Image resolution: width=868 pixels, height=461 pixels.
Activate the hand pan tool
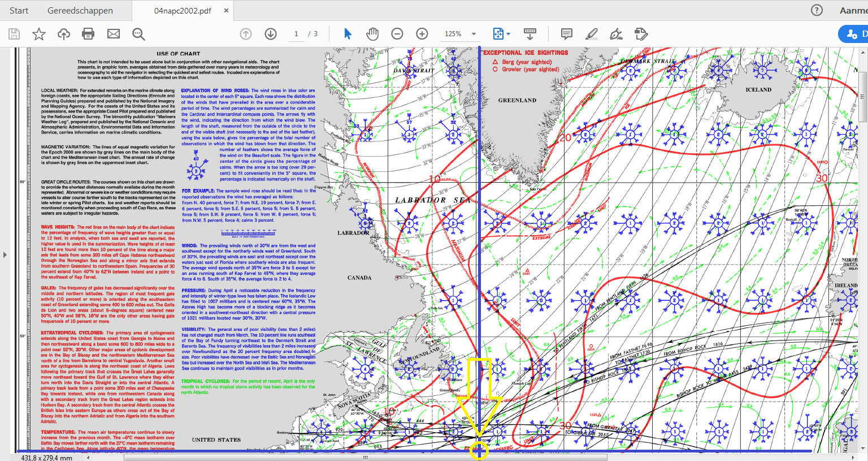372,34
